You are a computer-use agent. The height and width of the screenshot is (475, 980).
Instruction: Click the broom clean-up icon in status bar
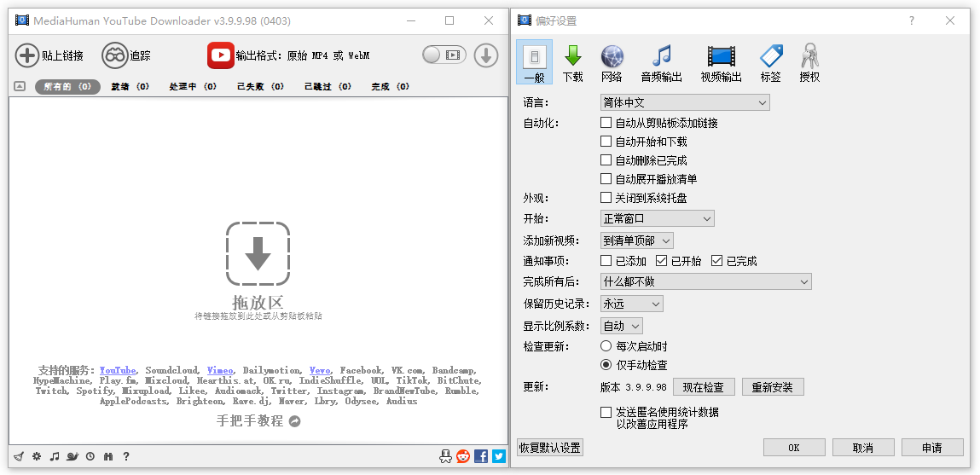(x=19, y=456)
